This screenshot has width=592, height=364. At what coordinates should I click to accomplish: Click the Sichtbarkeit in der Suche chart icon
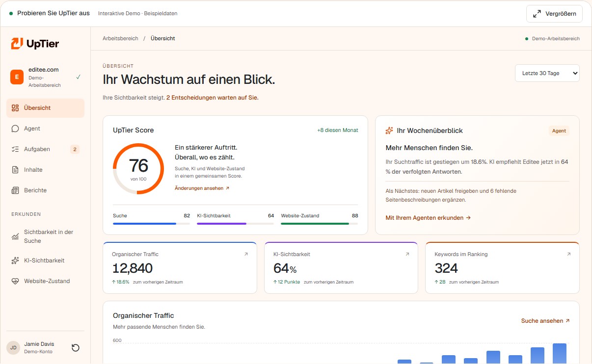tap(15, 236)
